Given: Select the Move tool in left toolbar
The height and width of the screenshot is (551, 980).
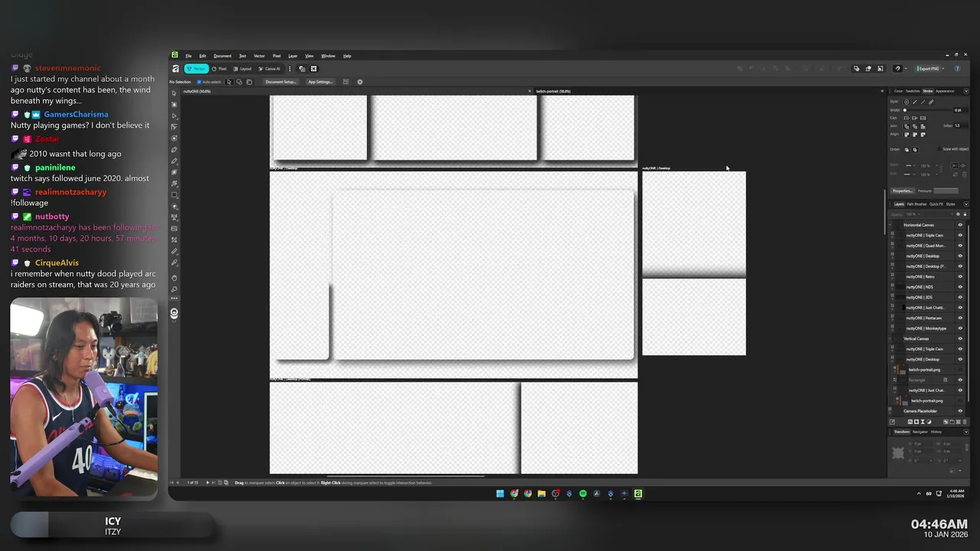Looking at the screenshot, I should click(175, 93).
